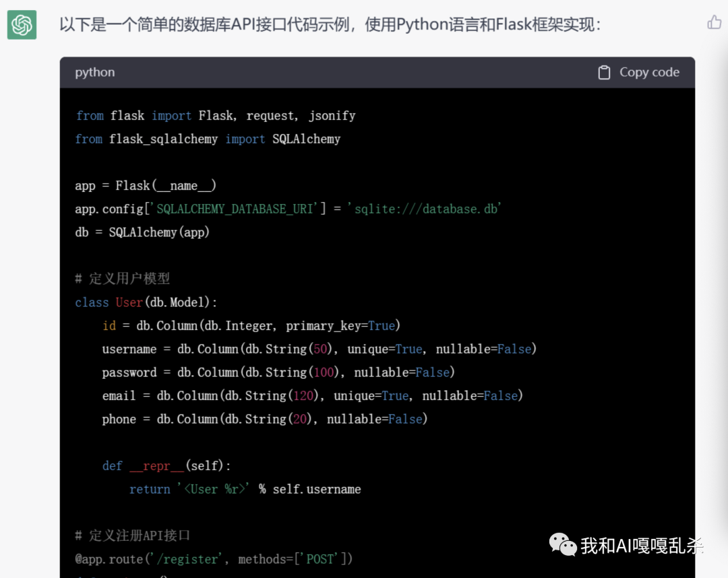Viewport: 728px width, 578px height.
Task: Click the 'SQLALCHEMY_DATABASE_URI' config key string
Action: pos(235,209)
